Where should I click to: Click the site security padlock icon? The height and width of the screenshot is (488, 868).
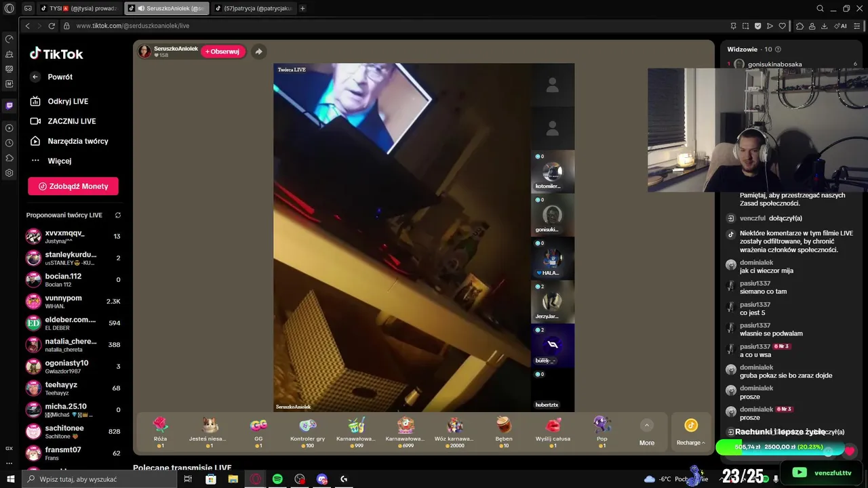[x=66, y=26]
